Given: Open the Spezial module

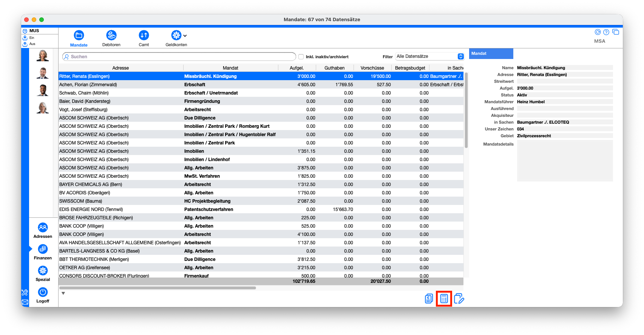Looking at the screenshot, I should 43,271.
